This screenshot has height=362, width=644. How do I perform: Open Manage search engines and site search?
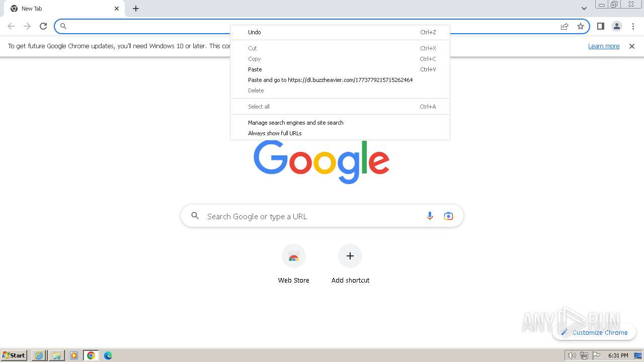(x=340, y=123)
